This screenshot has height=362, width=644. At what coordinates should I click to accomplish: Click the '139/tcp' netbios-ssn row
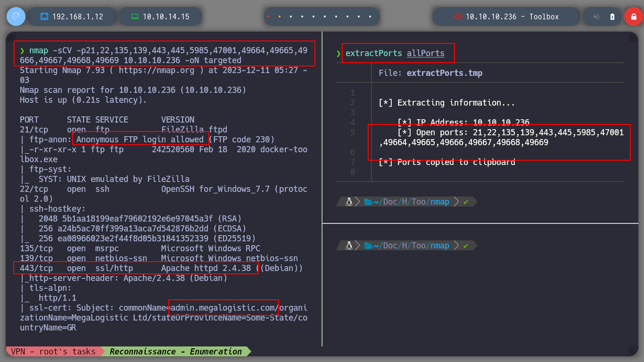(159, 258)
